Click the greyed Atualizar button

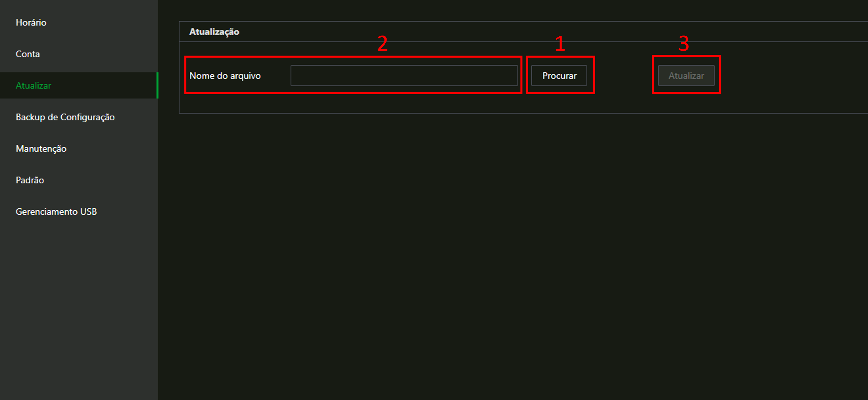(686, 75)
